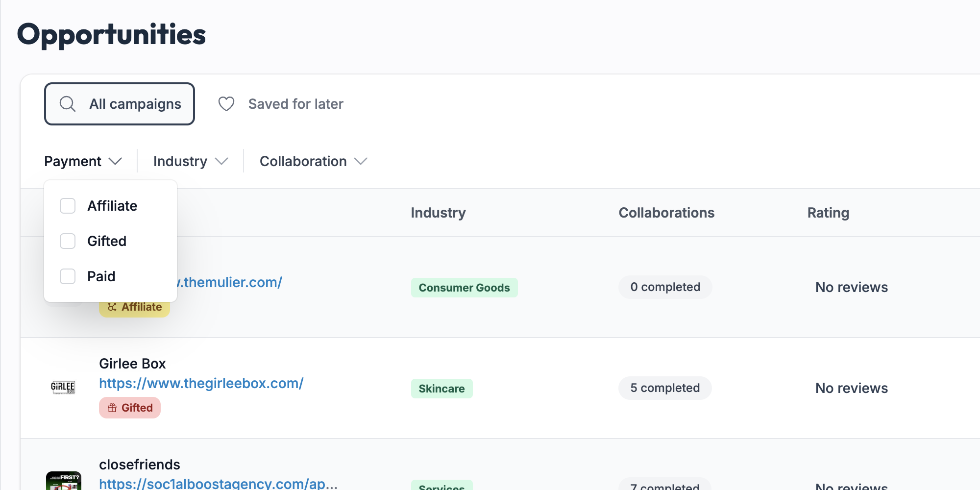Check the Gifted payment checkbox
980x490 pixels.
[68, 241]
